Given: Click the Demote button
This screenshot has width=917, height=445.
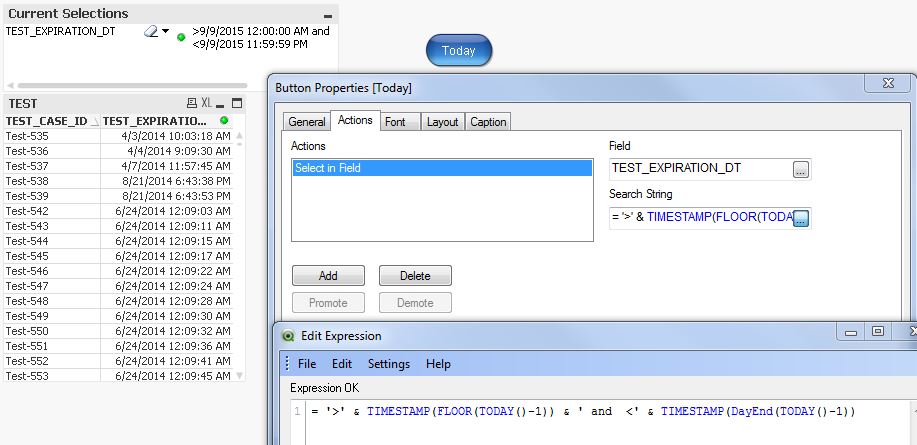Looking at the screenshot, I should tap(415, 302).
